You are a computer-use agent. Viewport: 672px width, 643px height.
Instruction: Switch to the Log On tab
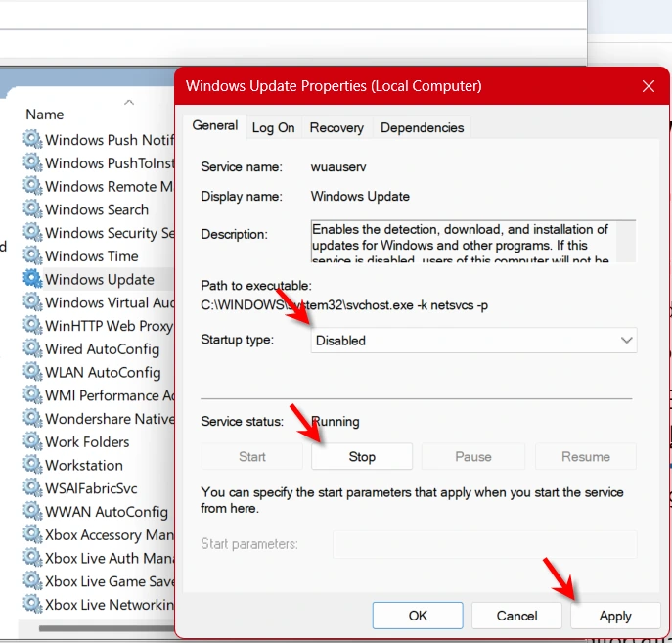coord(274,128)
